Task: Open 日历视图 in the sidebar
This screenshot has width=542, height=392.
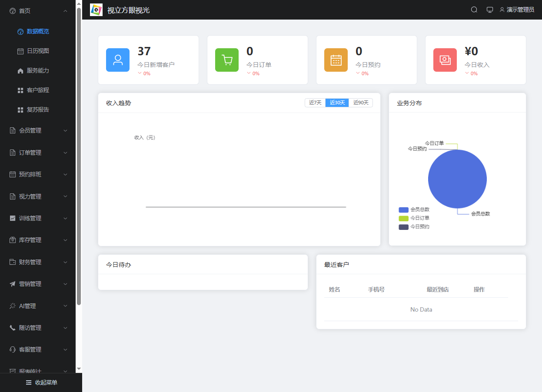Action: tap(38, 51)
